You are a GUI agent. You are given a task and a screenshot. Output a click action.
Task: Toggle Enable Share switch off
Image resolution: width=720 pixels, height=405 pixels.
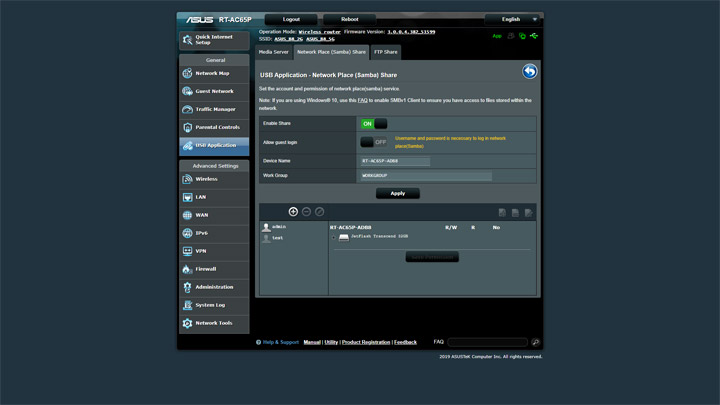pos(374,124)
